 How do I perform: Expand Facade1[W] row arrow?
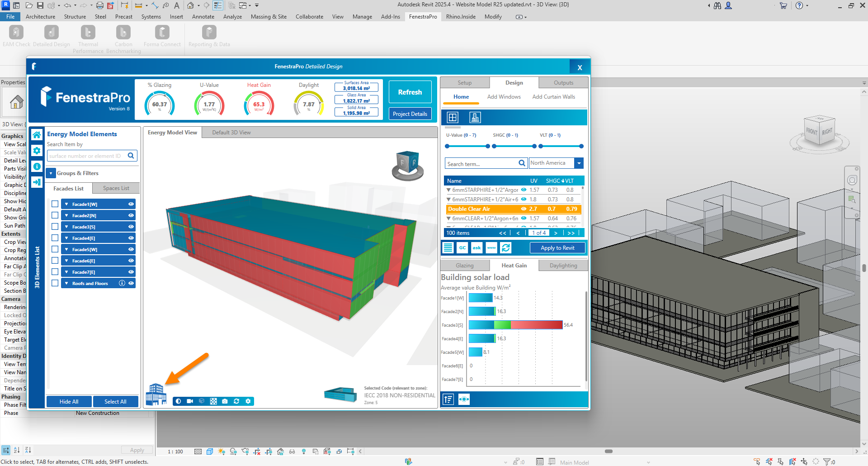[66, 204]
